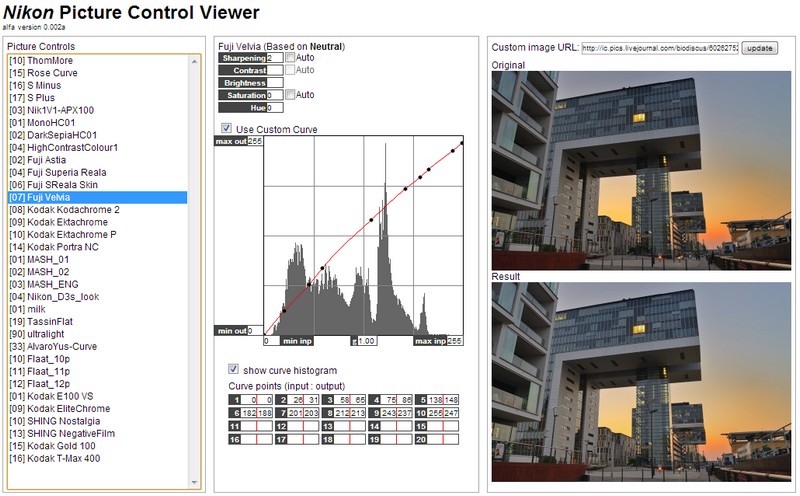This screenshot has width=800, height=496.
Task: Click the Sharpening value field
Action: [275, 59]
